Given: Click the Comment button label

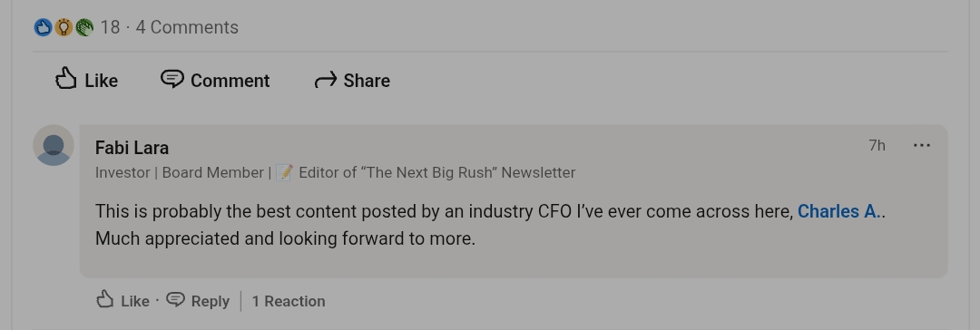Looking at the screenshot, I should [x=230, y=81].
